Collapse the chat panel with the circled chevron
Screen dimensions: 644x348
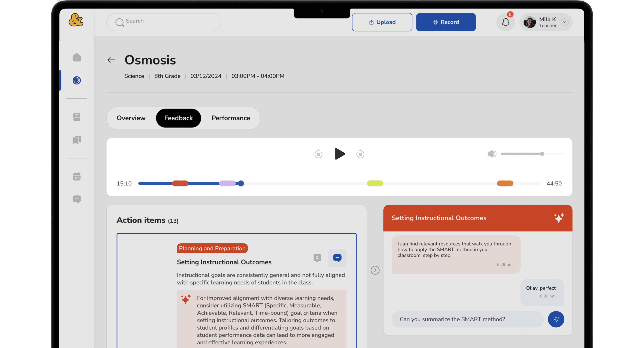point(375,270)
